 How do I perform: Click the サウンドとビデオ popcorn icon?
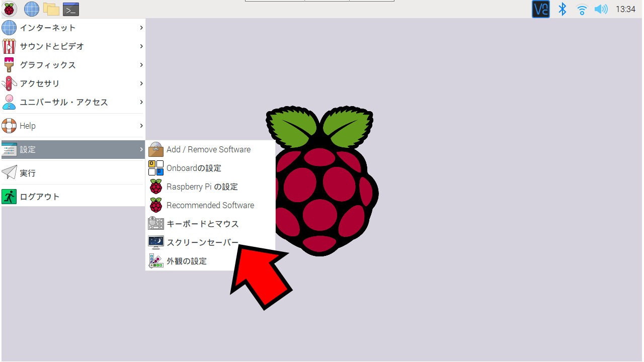(9, 46)
